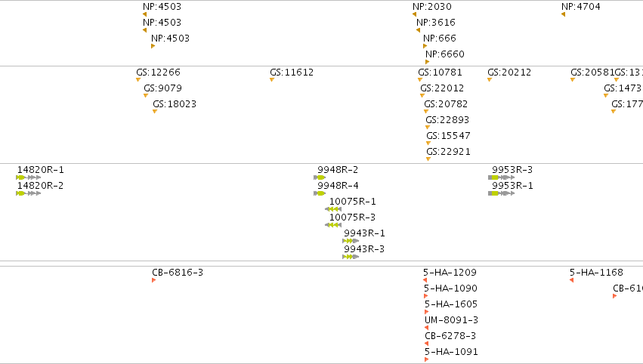The height and width of the screenshot is (364, 643).
Task: Click the 9943R-1 gene arrow glyph
Action: 351,241
